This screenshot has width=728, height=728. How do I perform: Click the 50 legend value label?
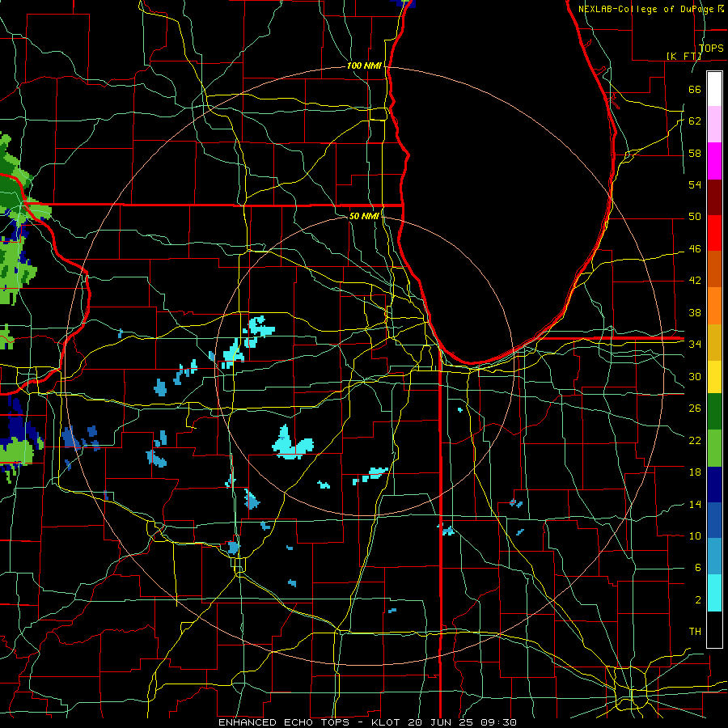695,216
